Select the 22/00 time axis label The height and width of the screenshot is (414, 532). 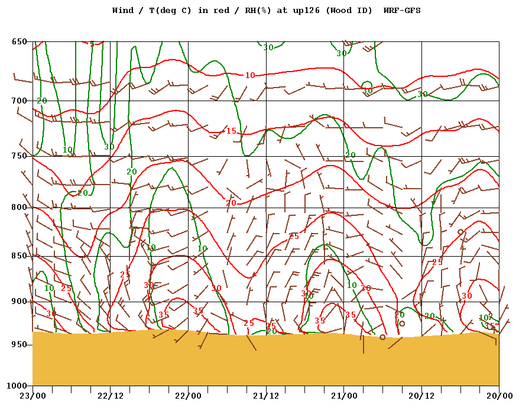189,396
